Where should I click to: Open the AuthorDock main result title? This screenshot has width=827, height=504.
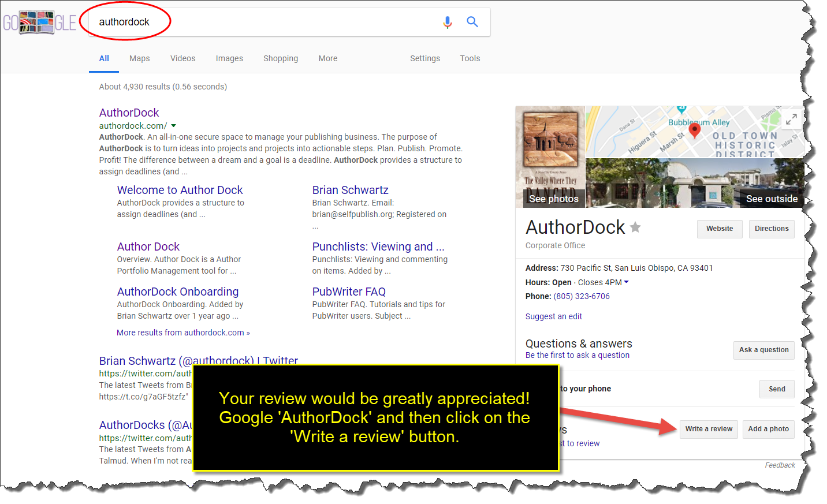129,113
